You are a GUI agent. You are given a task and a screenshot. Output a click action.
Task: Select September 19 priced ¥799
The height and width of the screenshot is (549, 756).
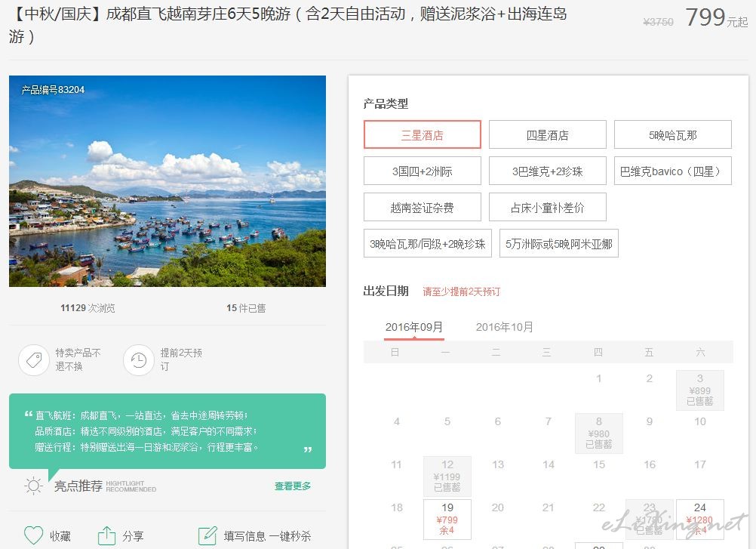[447, 519]
